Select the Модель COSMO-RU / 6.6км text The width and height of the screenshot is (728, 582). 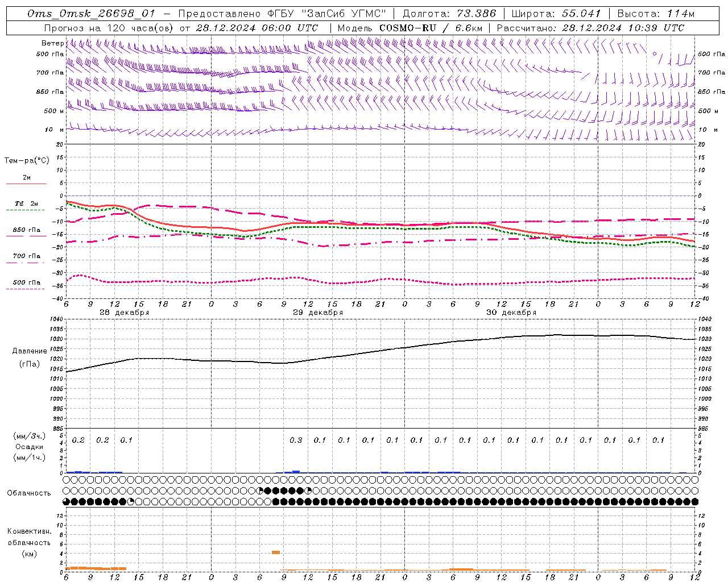(x=409, y=28)
